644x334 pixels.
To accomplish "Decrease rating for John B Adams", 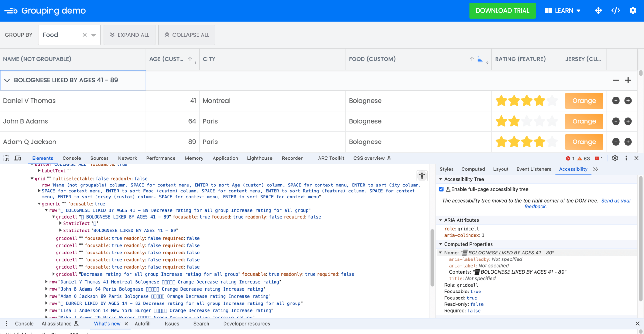I will pyautogui.click(x=616, y=121).
